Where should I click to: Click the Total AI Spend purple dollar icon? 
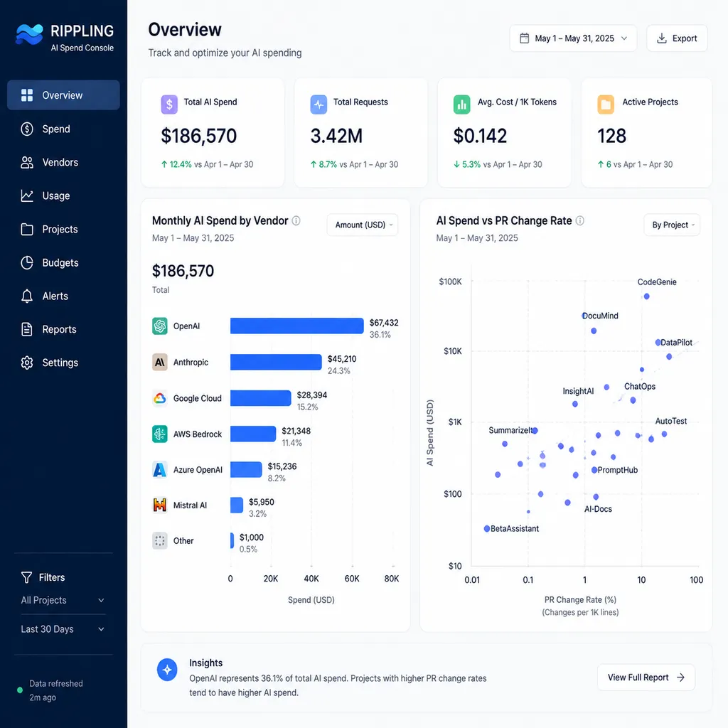[x=169, y=105]
